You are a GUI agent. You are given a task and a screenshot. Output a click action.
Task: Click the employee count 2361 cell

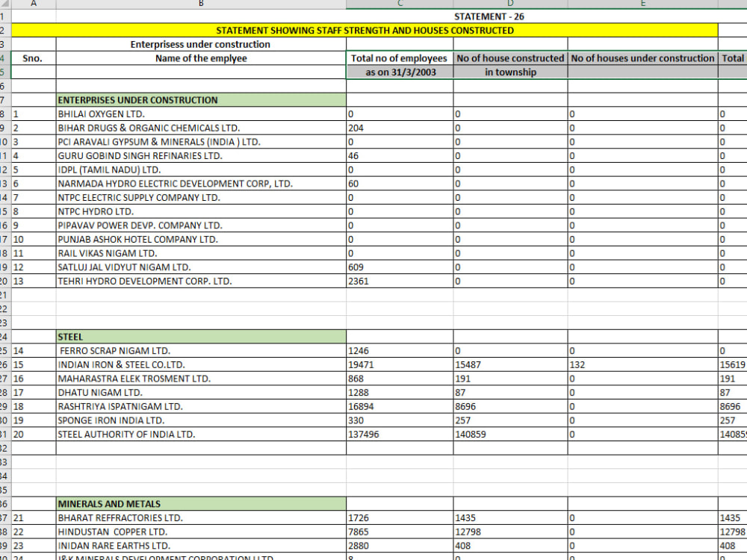[x=400, y=281]
